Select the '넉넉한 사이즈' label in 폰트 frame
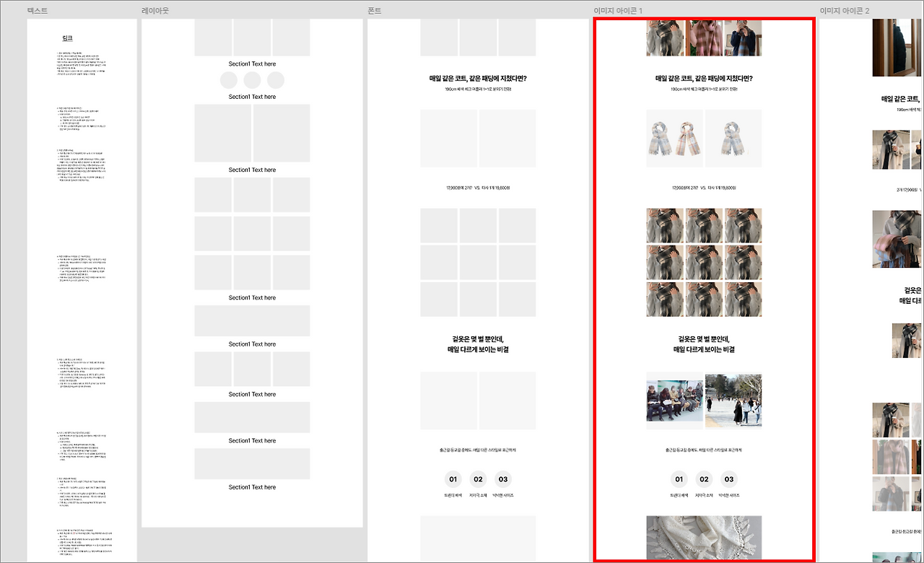 coord(503,496)
